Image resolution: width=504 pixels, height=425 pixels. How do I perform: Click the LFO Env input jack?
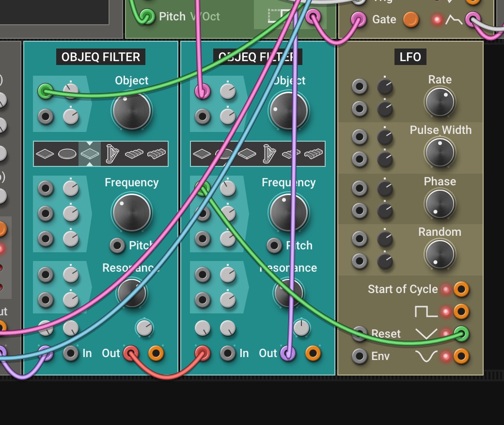(360, 357)
